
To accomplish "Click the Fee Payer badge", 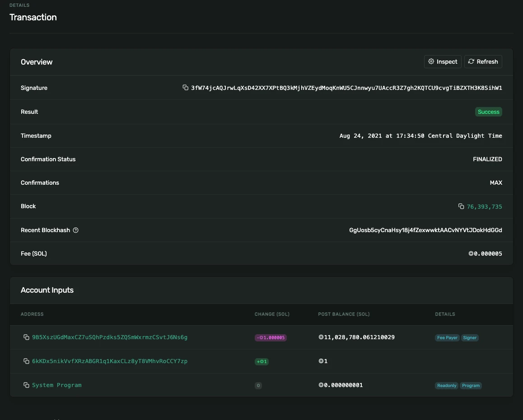I will [447, 338].
